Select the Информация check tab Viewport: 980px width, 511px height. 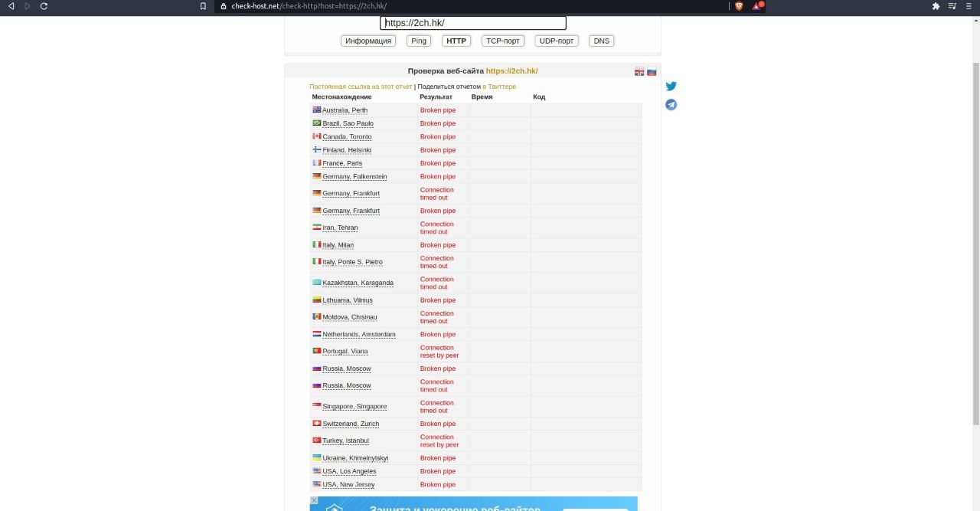point(368,41)
